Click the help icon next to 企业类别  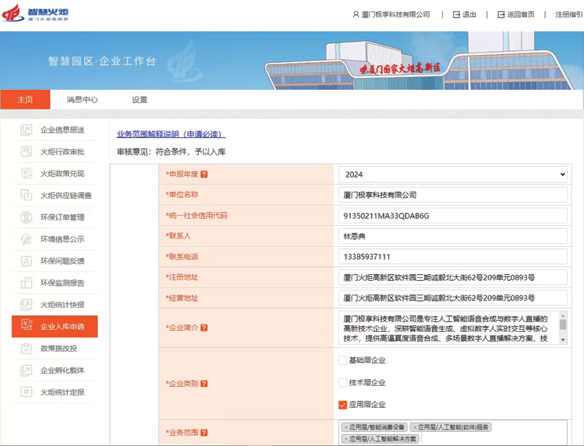click(x=204, y=384)
